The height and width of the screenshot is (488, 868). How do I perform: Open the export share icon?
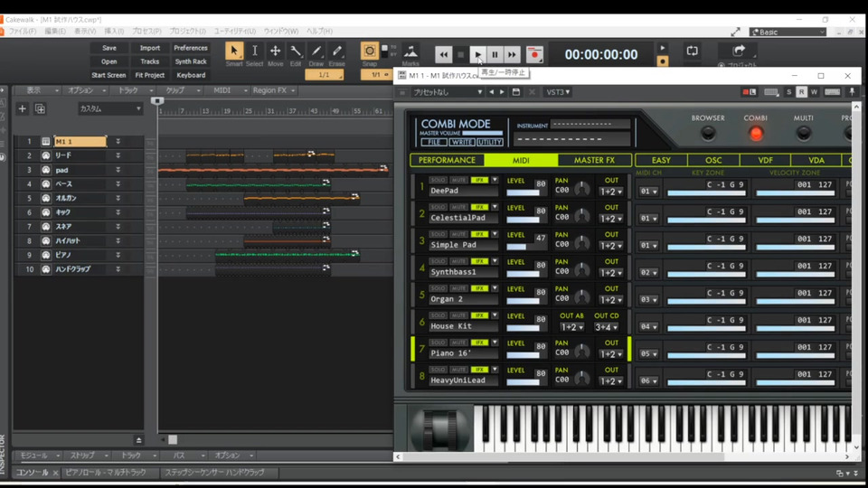[x=739, y=51]
